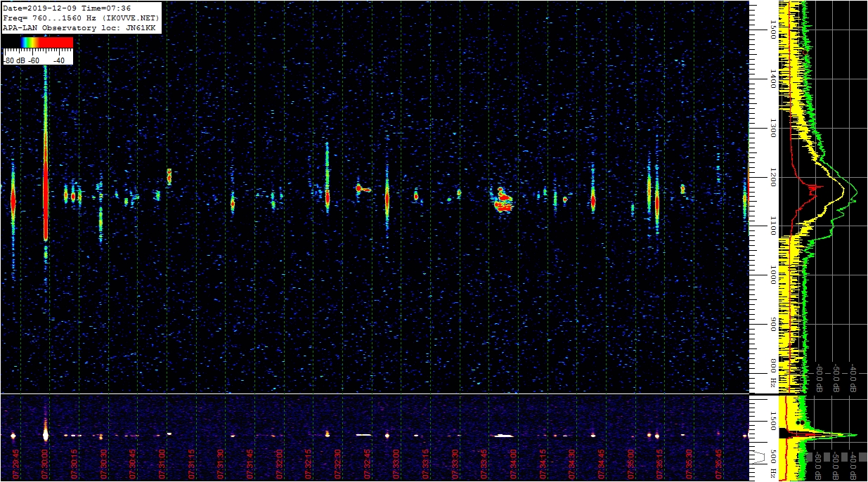Click the red signal cluster near 07:33:55
The width and height of the screenshot is (868, 482).
pyautogui.click(x=503, y=201)
